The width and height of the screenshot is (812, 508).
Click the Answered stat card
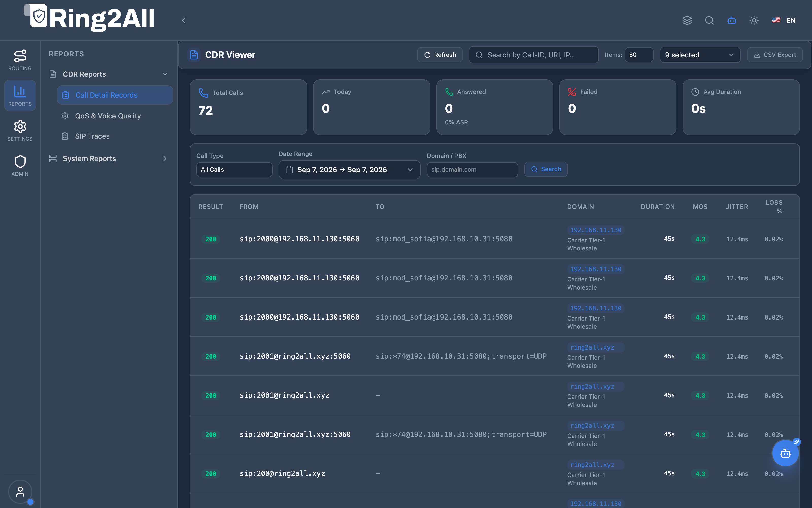tap(495, 107)
